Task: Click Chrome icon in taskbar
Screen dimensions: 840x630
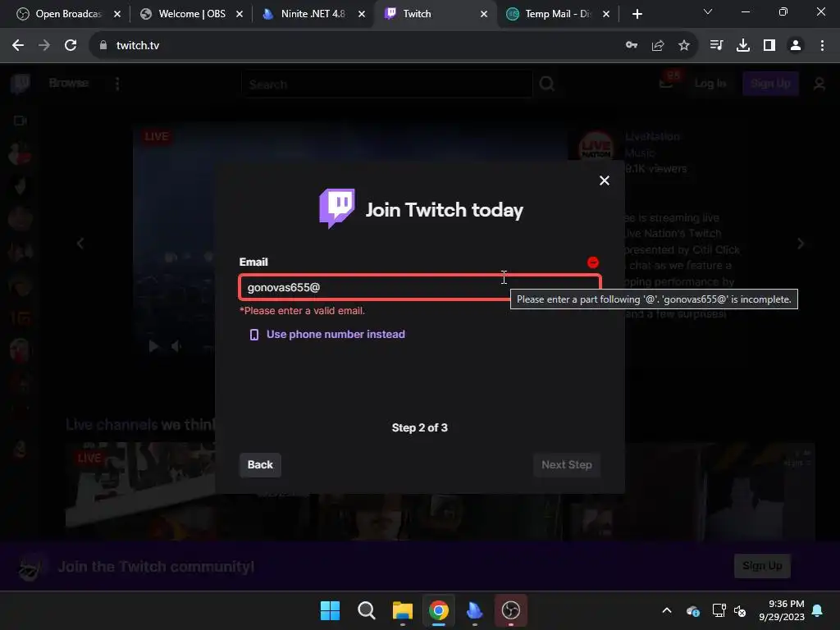Action: click(x=438, y=610)
